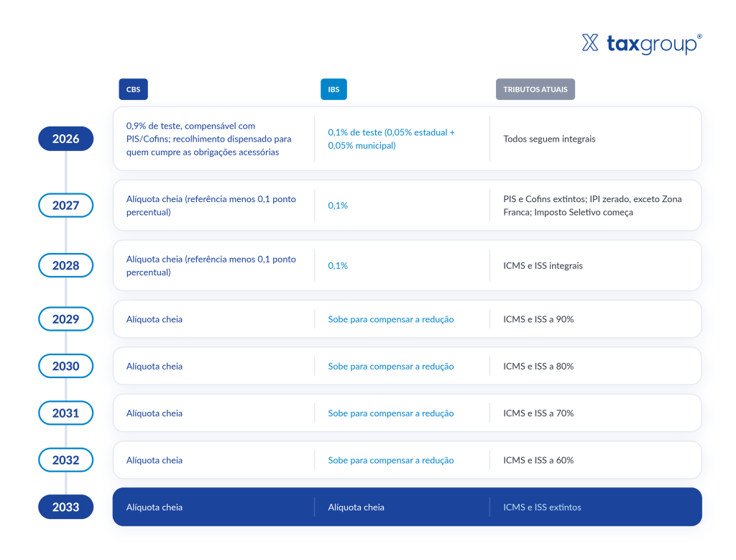Click the 0,1% IBS value for 2027
The image size is (736, 560).
coord(338,206)
